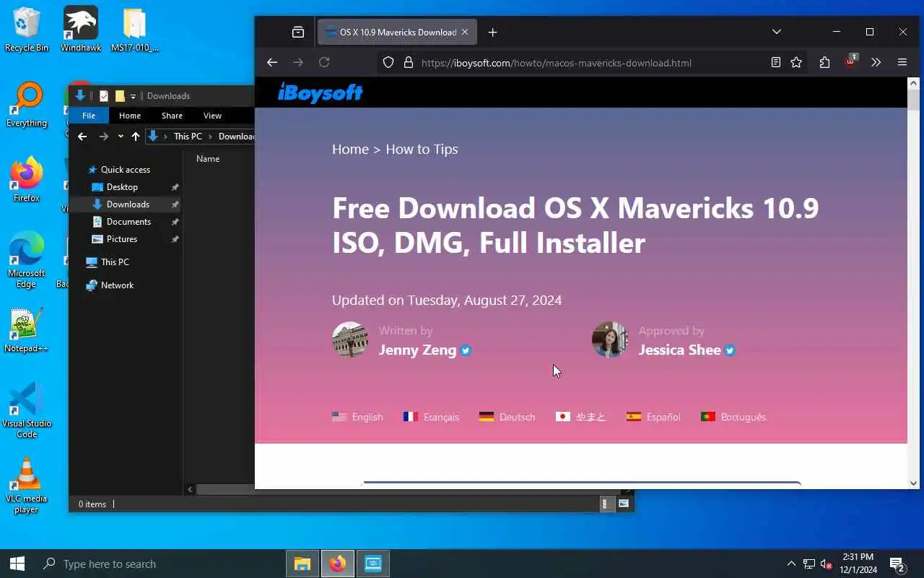Open Notepad++ desktop shortcut
This screenshot has width=924, height=578.
27,330
